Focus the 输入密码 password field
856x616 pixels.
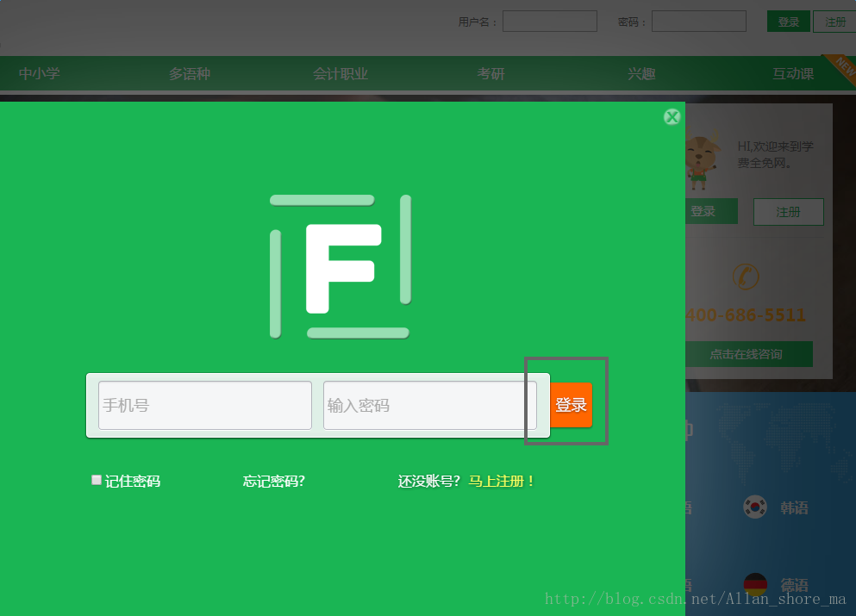pyautogui.click(x=429, y=406)
